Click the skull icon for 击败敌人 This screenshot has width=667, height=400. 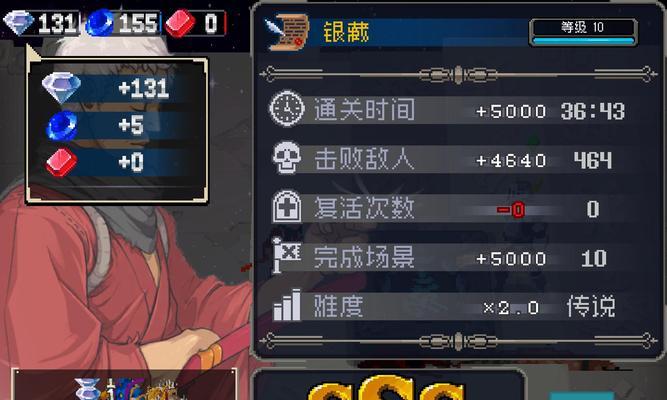click(287, 158)
